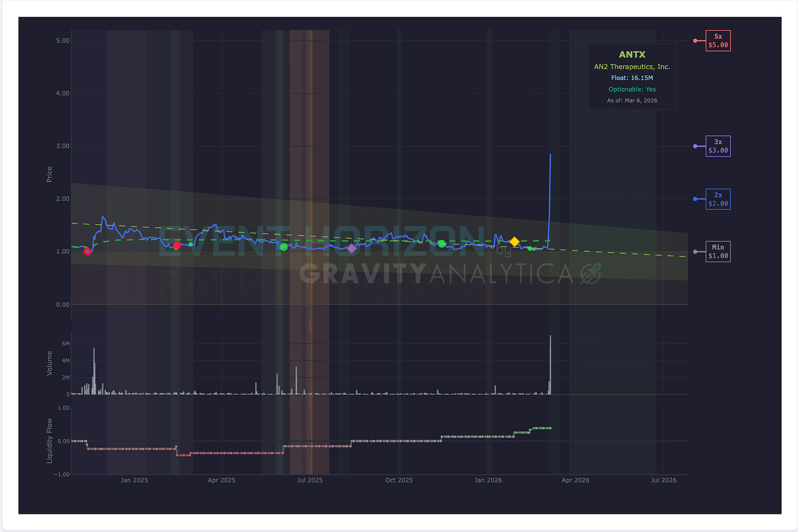798x532 pixels.
Task: Click the blue dot on the 2x target connector
Action: (696, 199)
